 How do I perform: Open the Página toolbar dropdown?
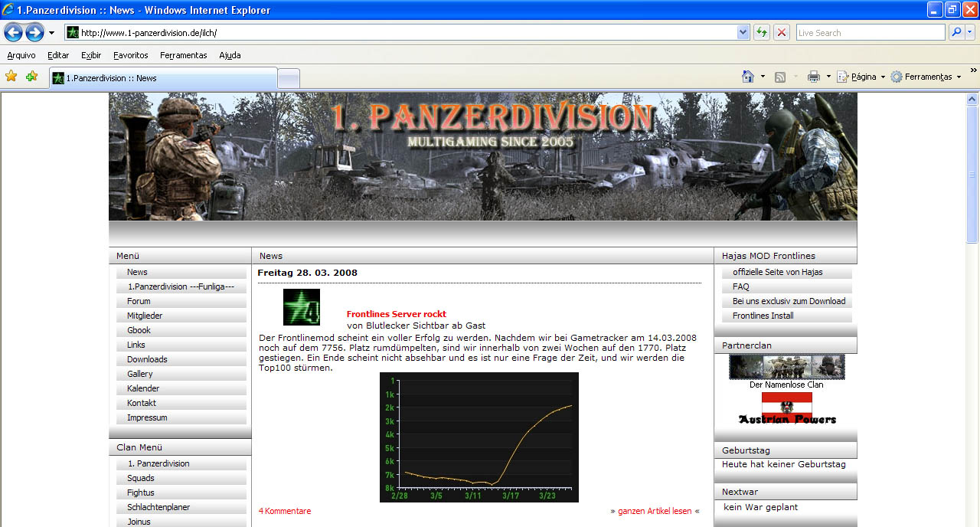[x=861, y=77]
